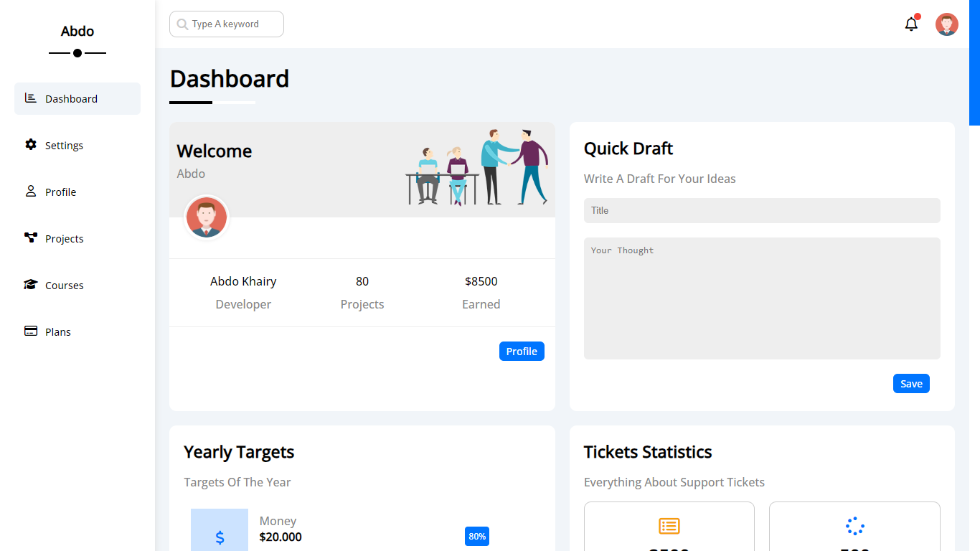Click the dollar icon beside Money target

coord(219,536)
